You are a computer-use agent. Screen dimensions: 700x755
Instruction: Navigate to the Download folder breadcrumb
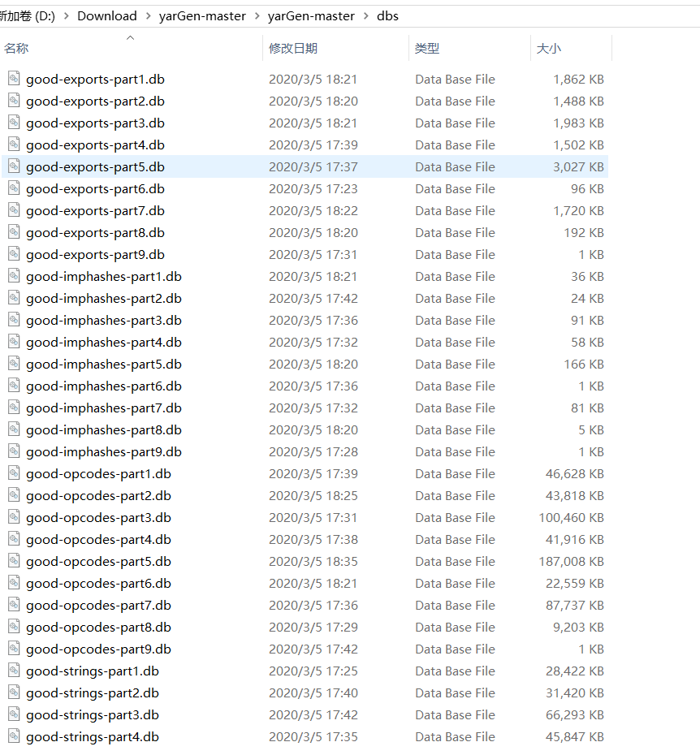[x=107, y=16]
